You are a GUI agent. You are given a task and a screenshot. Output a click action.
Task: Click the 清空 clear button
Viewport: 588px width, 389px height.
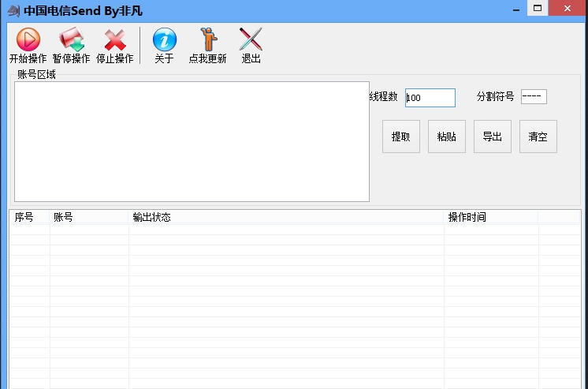click(538, 137)
